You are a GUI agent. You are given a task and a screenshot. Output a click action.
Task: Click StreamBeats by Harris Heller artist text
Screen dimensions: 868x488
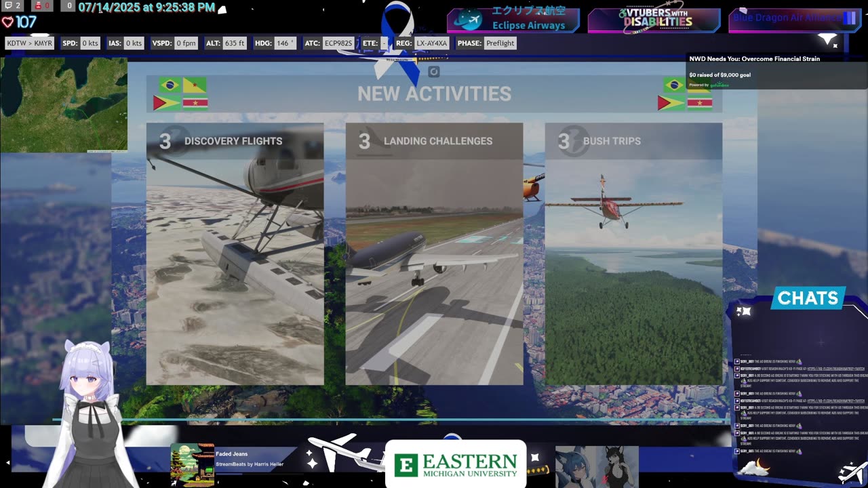click(x=250, y=464)
